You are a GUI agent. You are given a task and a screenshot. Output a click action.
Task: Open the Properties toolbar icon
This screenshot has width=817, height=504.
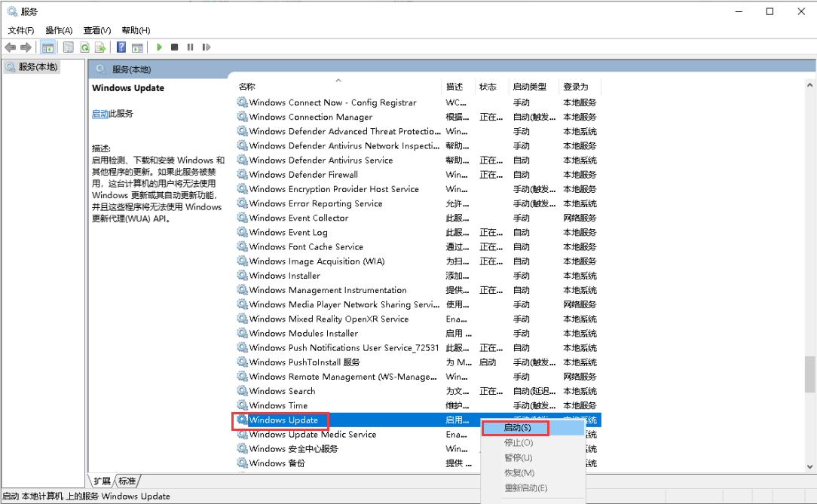(69, 47)
